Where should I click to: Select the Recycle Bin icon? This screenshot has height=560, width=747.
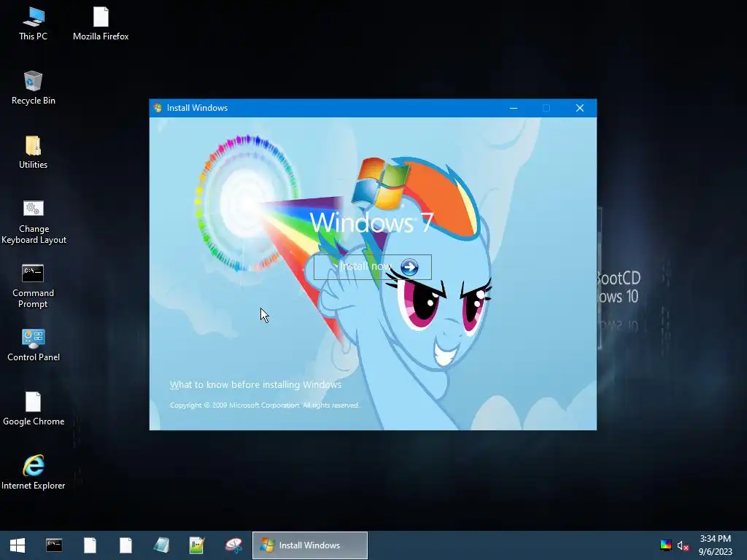[x=33, y=88]
